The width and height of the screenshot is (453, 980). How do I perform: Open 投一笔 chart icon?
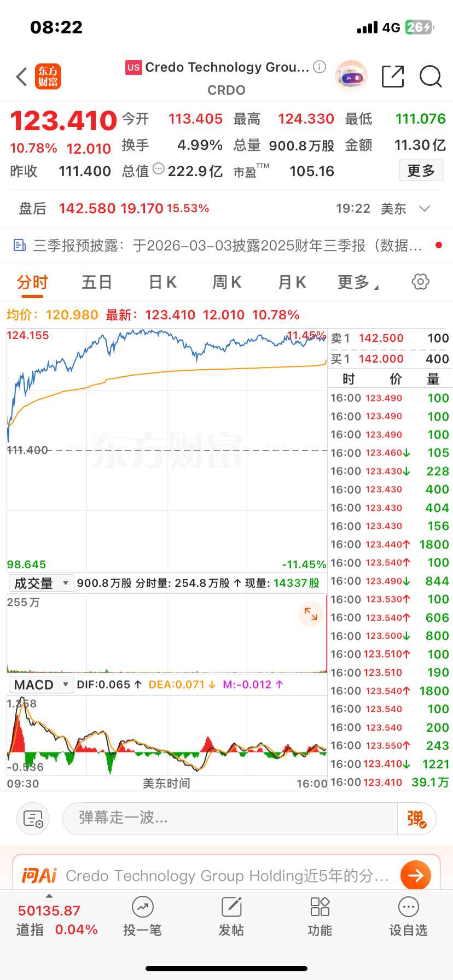142,907
